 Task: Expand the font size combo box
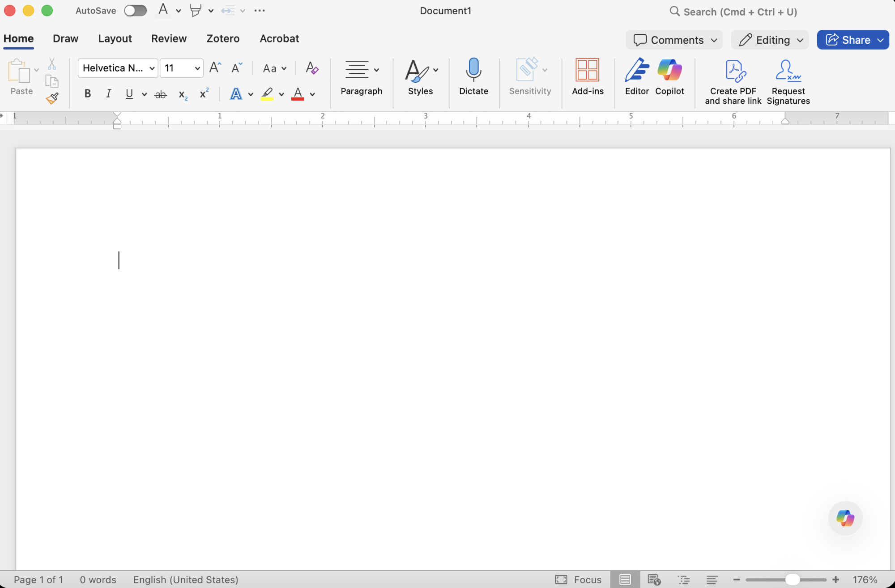tap(197, 68)
